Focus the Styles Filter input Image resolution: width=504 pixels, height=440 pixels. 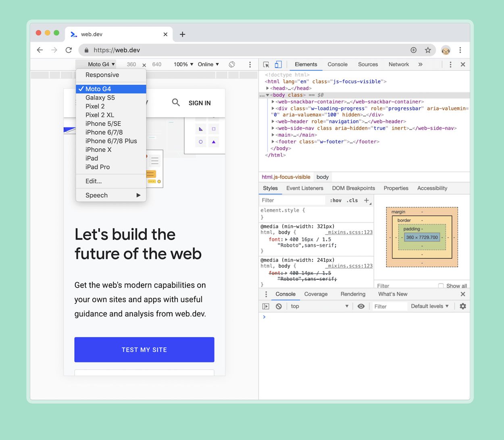(292, 200)
